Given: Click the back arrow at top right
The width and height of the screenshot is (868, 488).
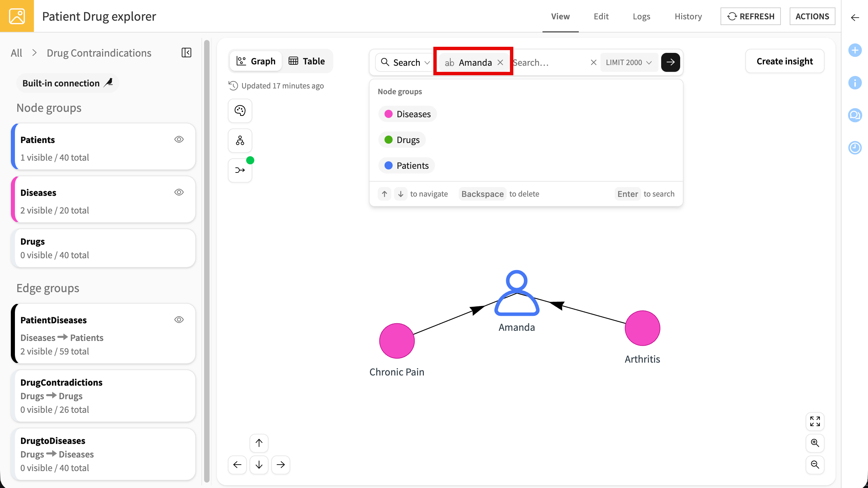Looking at the screenshot, I should coord(855,18).
